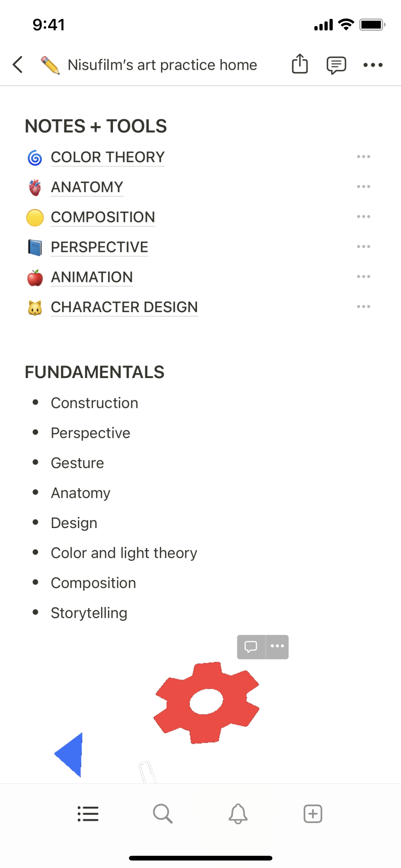Open the COLOR THEORY page link
This screenshot has width=401, height=868.
pos(108,157)
